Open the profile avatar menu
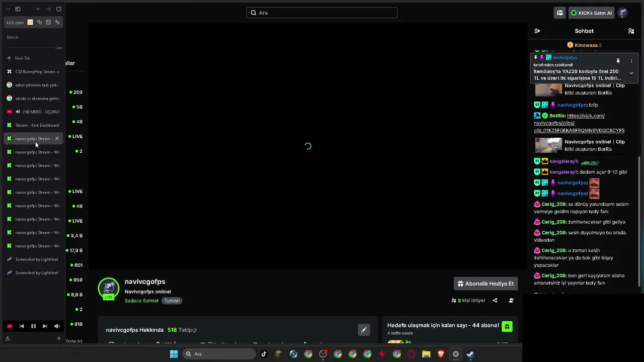Image resolution: width=644 pixels, height=362 pixels. [623, 13]
